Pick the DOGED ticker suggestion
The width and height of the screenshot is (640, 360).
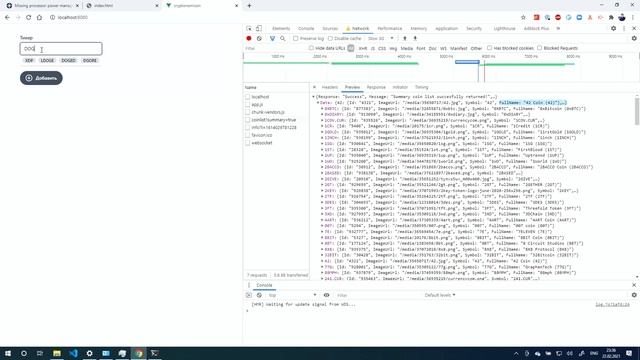point(68,60)
